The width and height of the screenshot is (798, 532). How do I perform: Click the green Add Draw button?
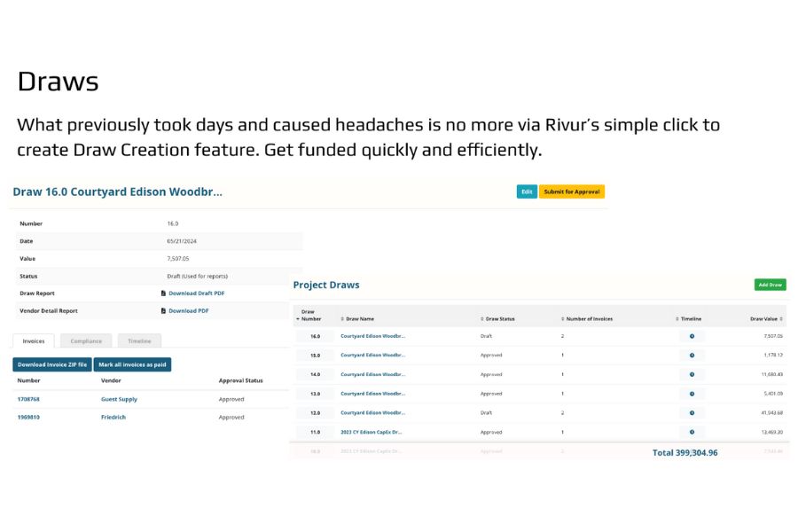point(770,285)
